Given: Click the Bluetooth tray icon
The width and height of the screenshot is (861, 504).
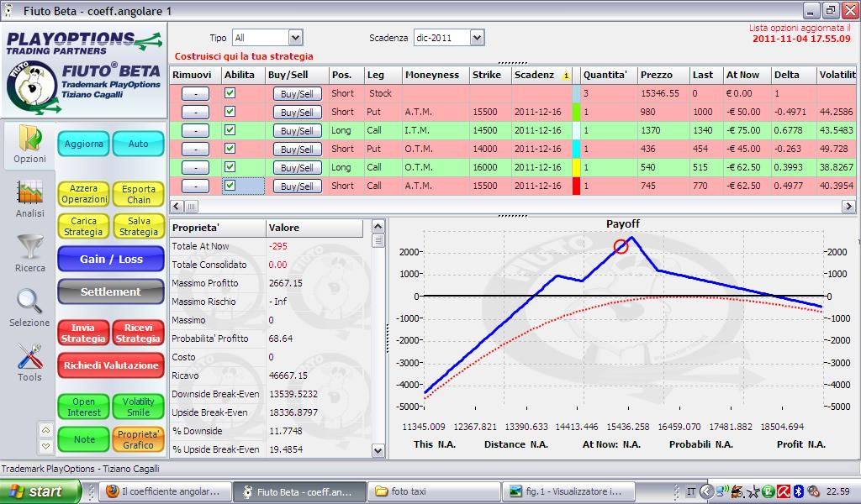Looking at the screenshot, I should pos(799,491).
